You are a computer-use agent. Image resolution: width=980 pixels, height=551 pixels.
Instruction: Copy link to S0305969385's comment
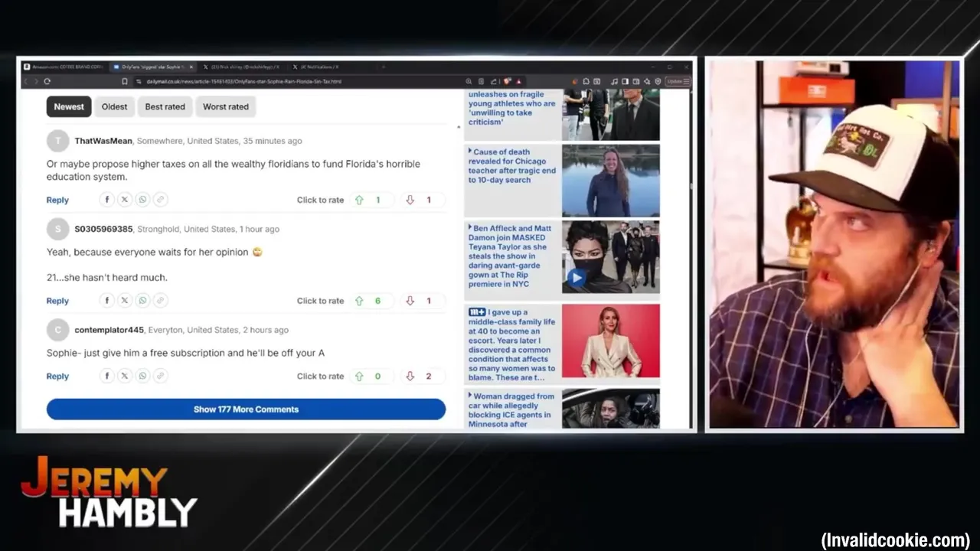pos(160,301)
